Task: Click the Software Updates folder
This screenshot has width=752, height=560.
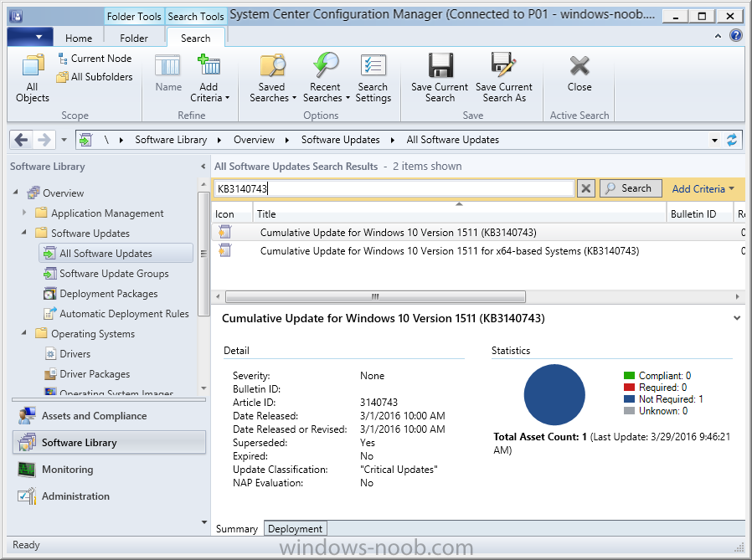Action: (83, 233)
